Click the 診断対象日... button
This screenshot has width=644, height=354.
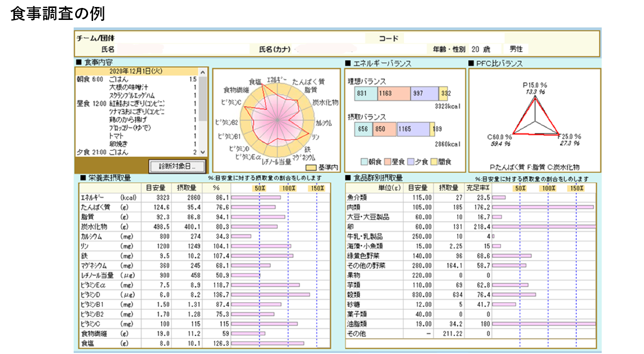tap(177, 166)
